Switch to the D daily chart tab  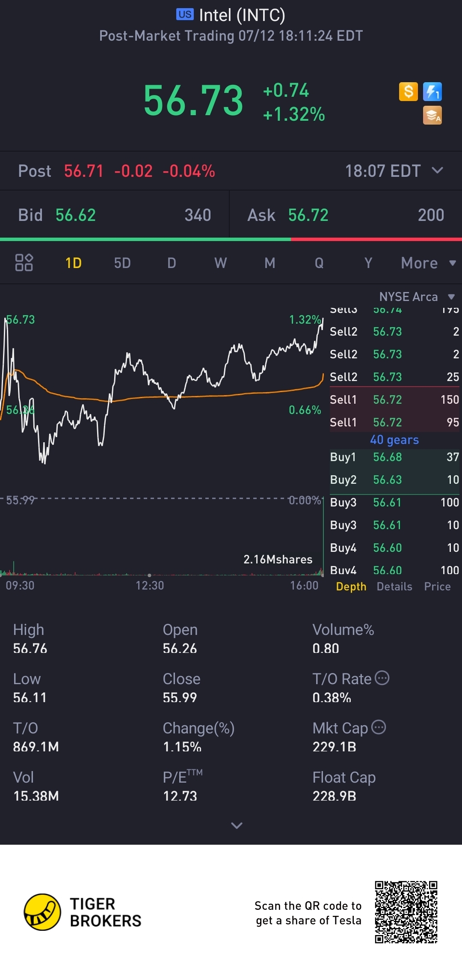(x=172, y=263)
